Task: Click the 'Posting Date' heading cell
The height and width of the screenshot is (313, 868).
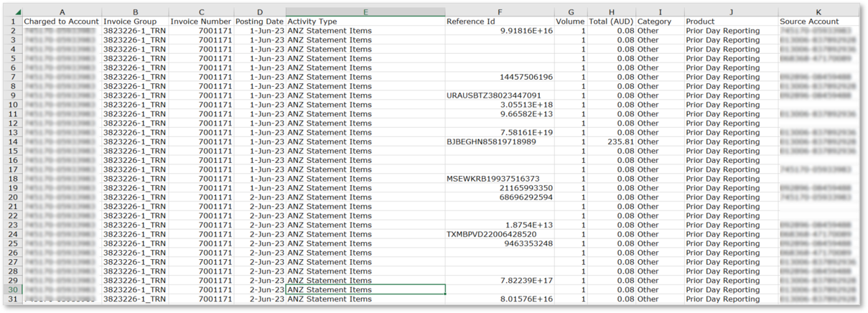Action: tap(260, 22)
